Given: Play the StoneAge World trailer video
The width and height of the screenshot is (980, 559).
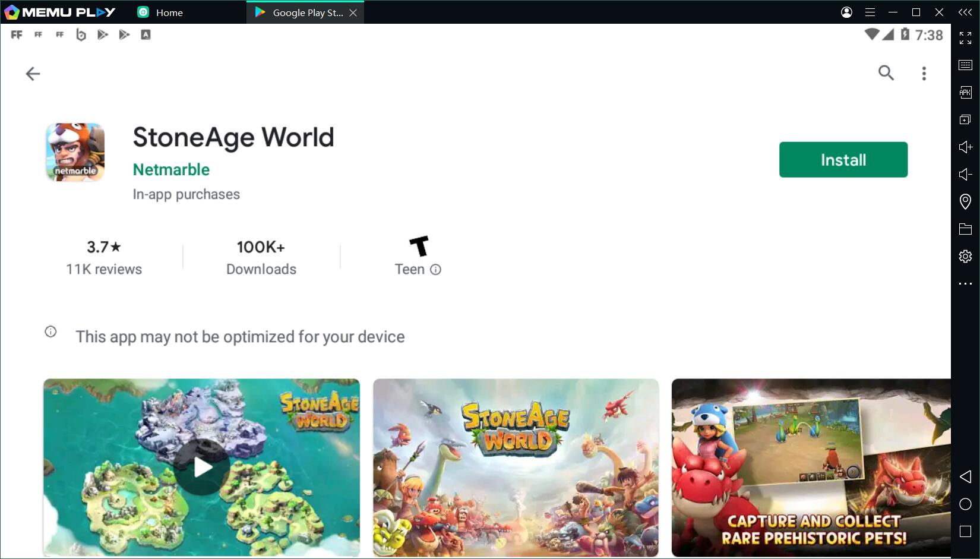Looking at the screenshot, I should 202,468.
